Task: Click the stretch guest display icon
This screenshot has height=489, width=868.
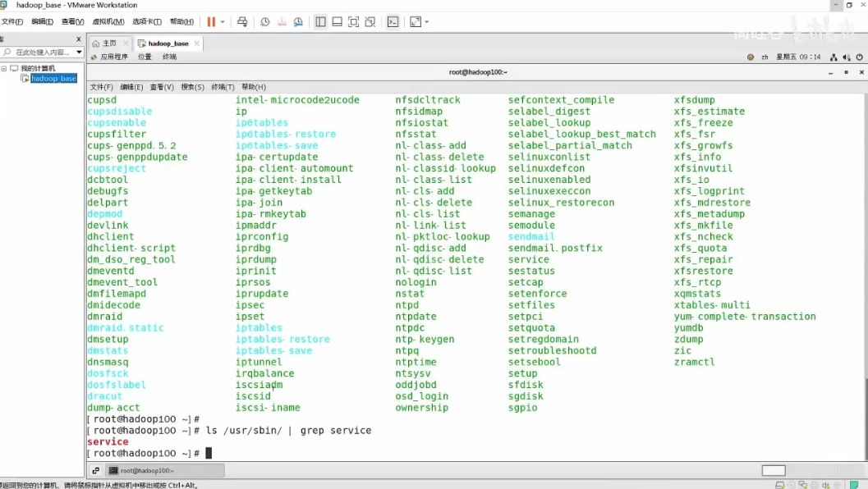Action: coord(416,21)
